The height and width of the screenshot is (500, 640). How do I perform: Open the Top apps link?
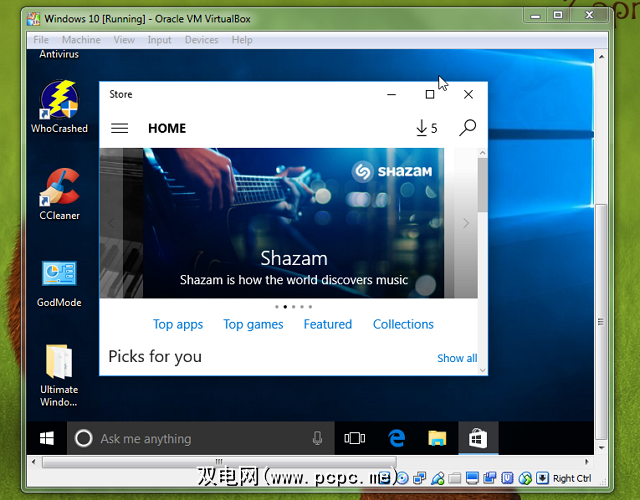178,324
